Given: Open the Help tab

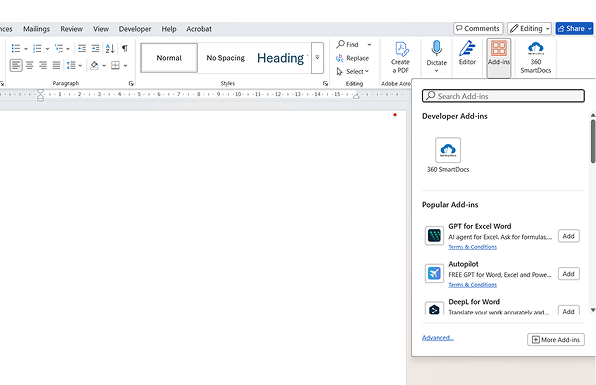Looking at the screenshot, I should point(169,29).
